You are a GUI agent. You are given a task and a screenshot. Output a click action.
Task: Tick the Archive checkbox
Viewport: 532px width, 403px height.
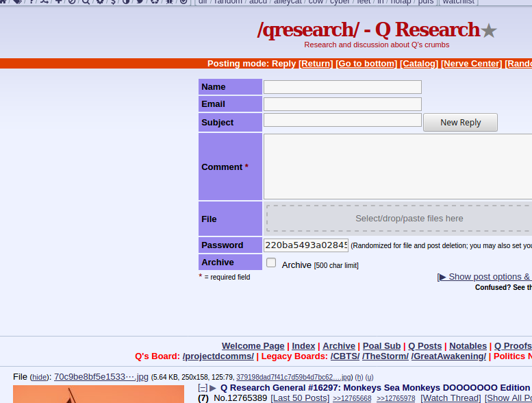pos(271,262)
